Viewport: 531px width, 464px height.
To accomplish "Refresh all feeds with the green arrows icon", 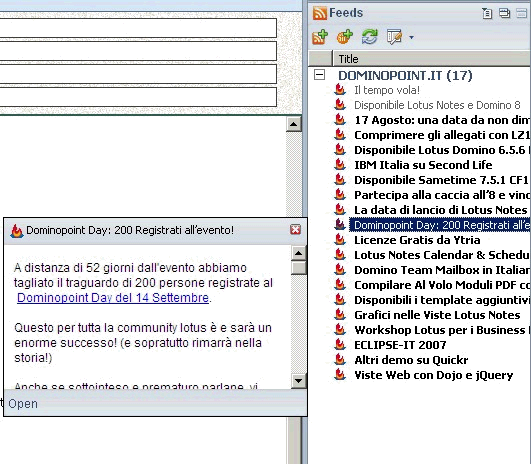I will tap(369, 37).
